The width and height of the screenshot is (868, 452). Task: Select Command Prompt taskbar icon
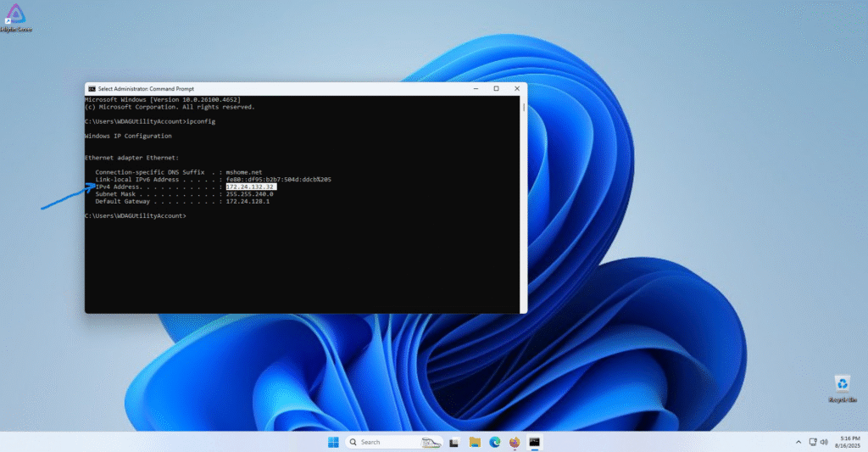click(534, 442)
